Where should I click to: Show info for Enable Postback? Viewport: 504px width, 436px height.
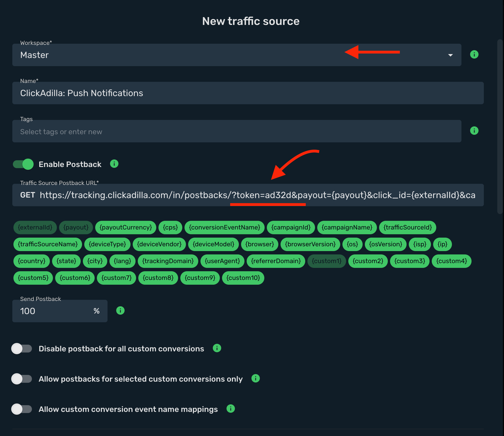pyautogui.click(x=114, y=164)
